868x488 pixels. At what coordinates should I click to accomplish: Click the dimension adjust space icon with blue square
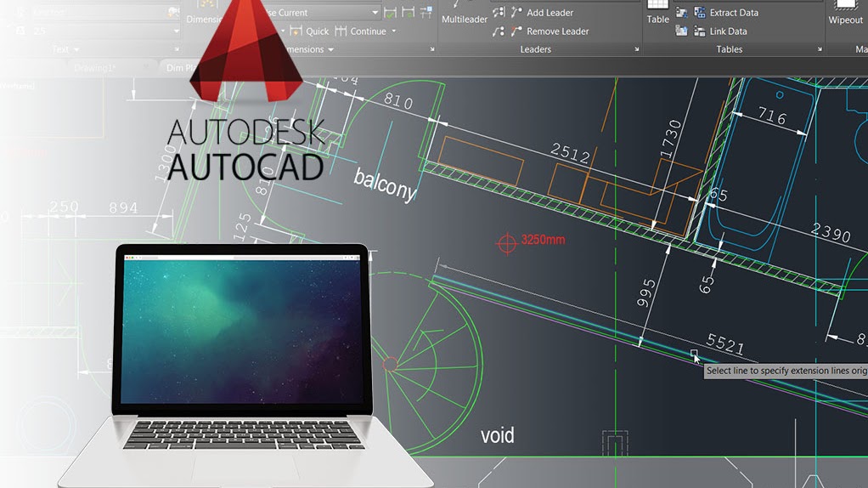[x=426, y=12]
